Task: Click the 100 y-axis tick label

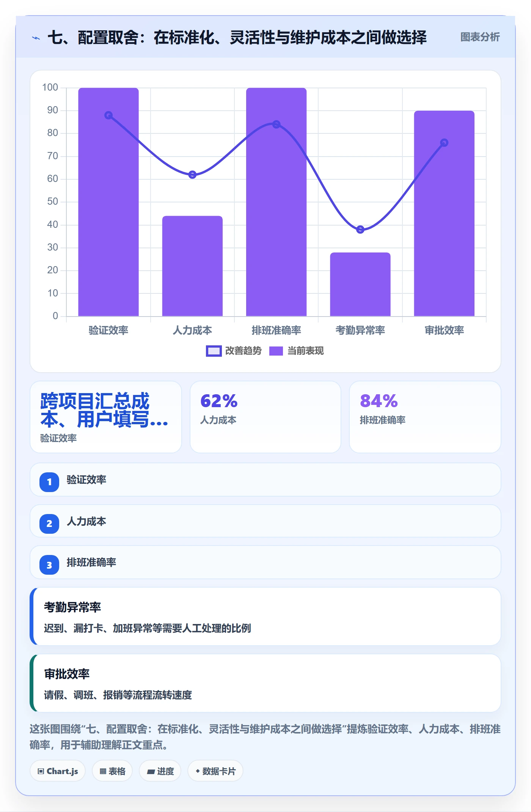Action: click(50, 87)
